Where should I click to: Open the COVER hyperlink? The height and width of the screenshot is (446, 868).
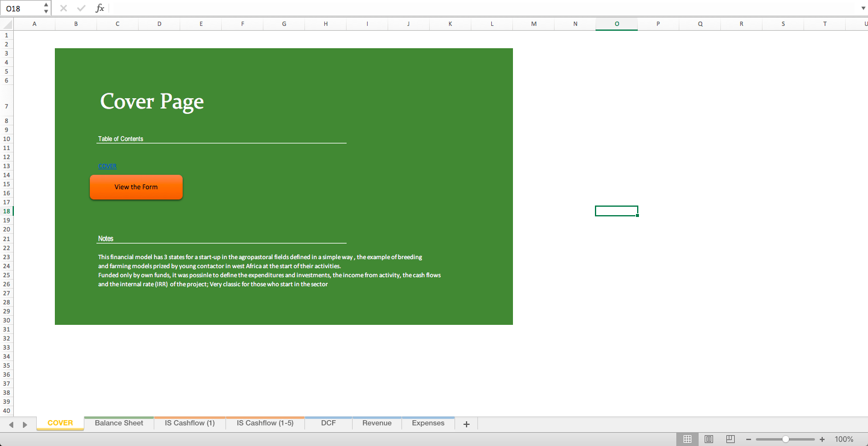click(x=107, y=166)
